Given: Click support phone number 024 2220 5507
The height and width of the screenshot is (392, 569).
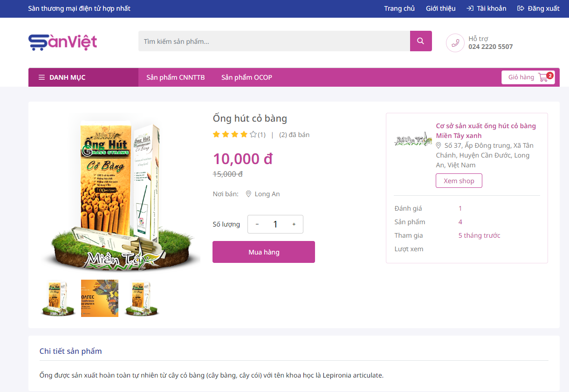Looking at the screenshot, I should click(x=491, y=47).
